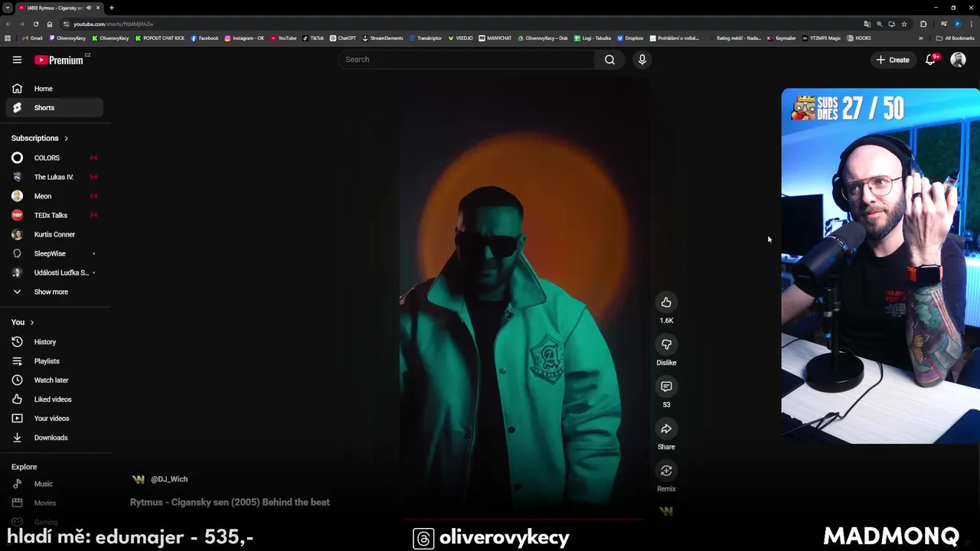Viewport: 980px width, 551px height.
Task: Like the Short with thumbs up
Action: tap(666, 302)
